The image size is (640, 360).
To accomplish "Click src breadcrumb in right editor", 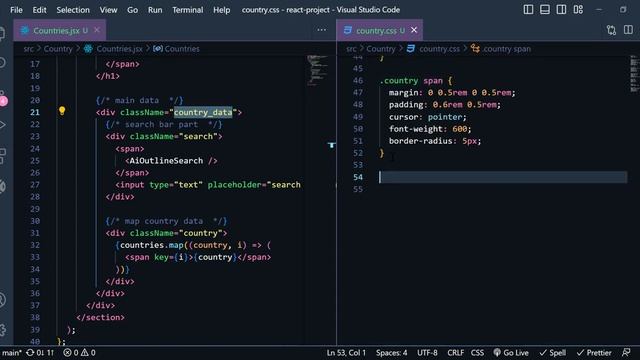I will pos(351,49).
